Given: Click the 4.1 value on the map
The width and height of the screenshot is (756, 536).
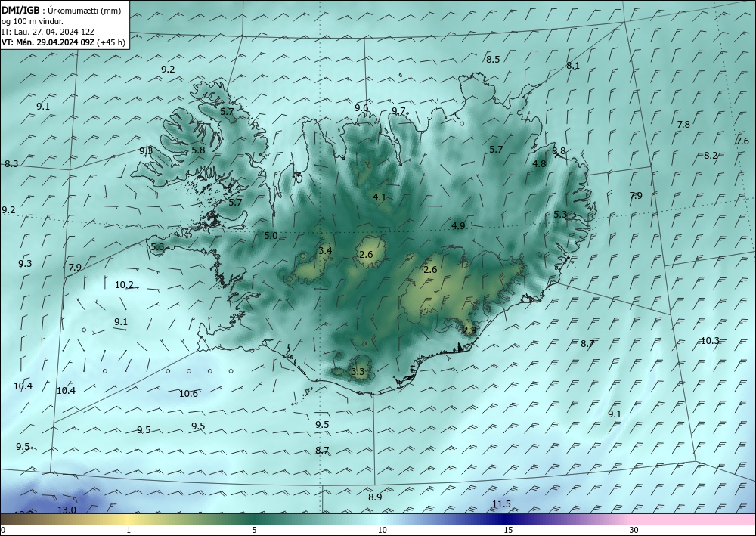Looking at the screenshot, I should coord(380,197).
